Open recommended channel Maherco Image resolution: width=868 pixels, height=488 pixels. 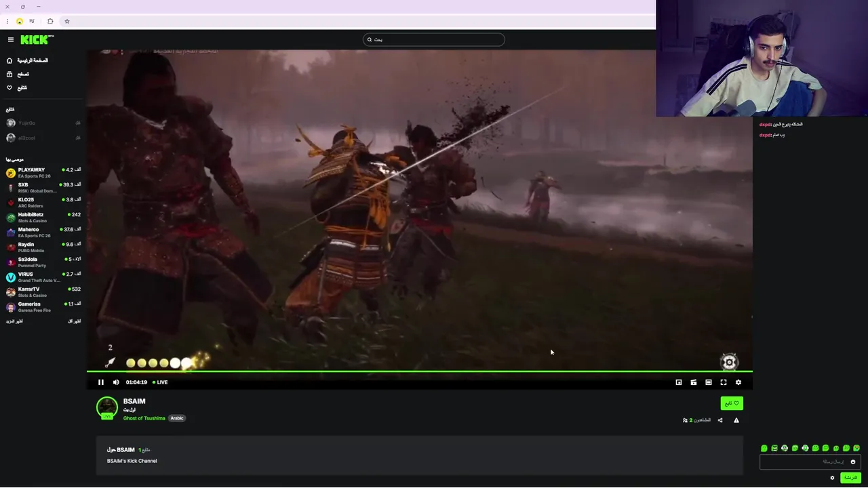pos(43,232)
